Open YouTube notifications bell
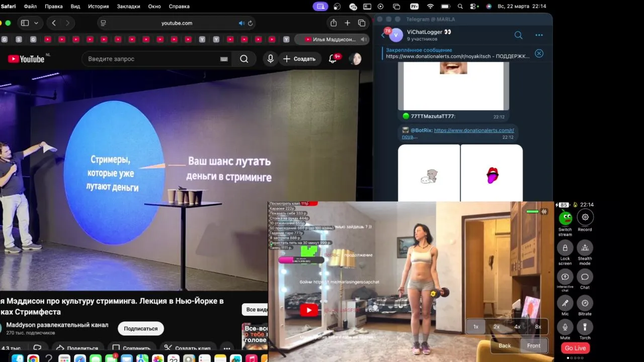This screenshot has height=362, width=644. click(x=333, y=59)
